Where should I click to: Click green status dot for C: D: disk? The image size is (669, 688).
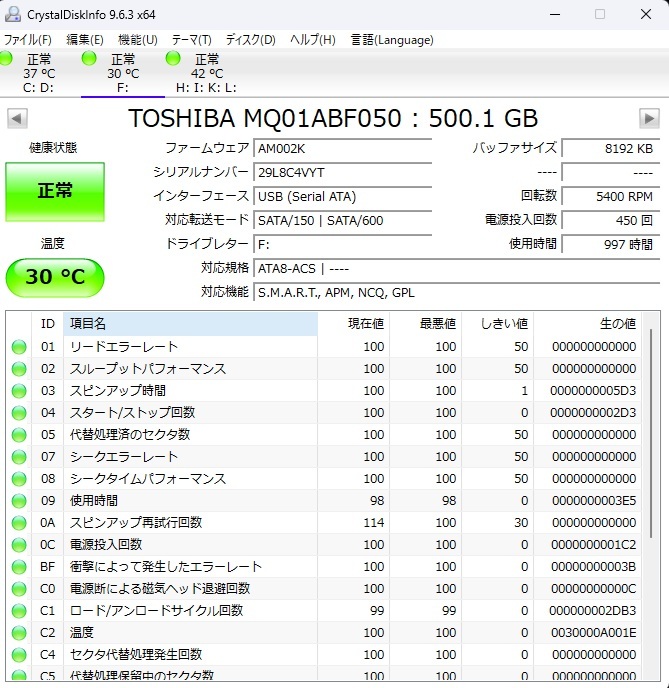[6, 58]
